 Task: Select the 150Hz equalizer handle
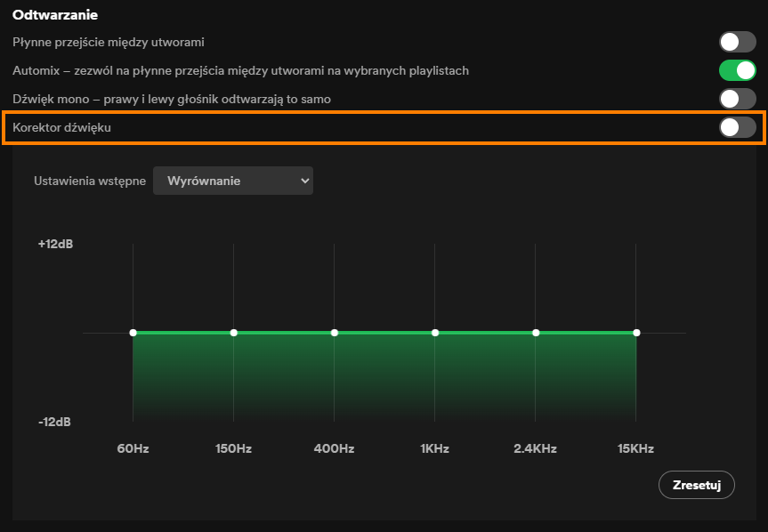coord(234,333)
